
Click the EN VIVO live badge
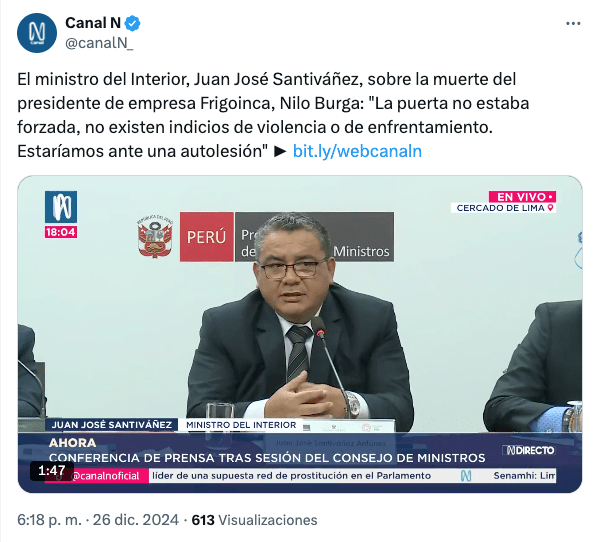[x=522, y=197]
